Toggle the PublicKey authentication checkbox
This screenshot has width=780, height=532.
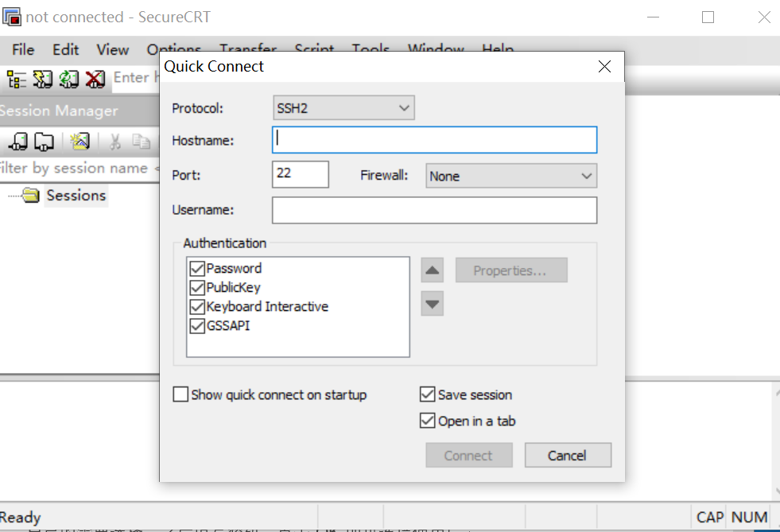(x=197, y=288)
